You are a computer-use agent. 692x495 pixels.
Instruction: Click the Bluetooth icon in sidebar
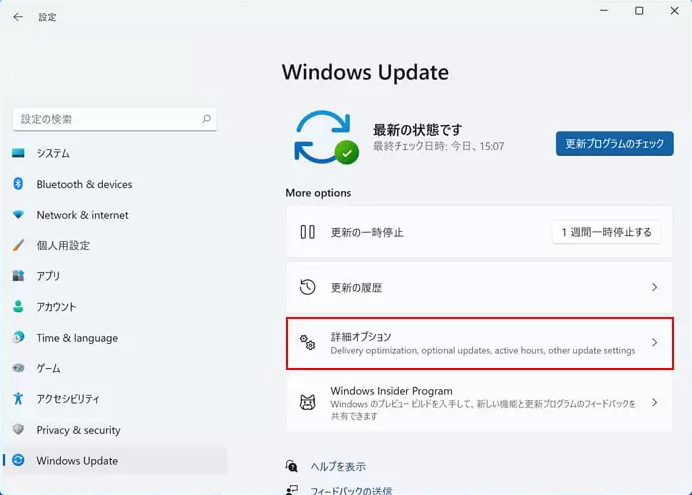click(x=18, y=184)
